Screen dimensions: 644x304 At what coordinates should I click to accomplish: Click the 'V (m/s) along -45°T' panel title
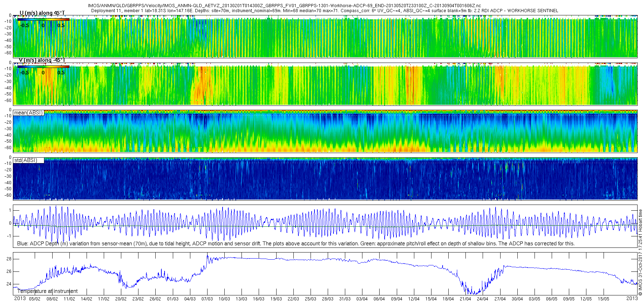(42, 60)
